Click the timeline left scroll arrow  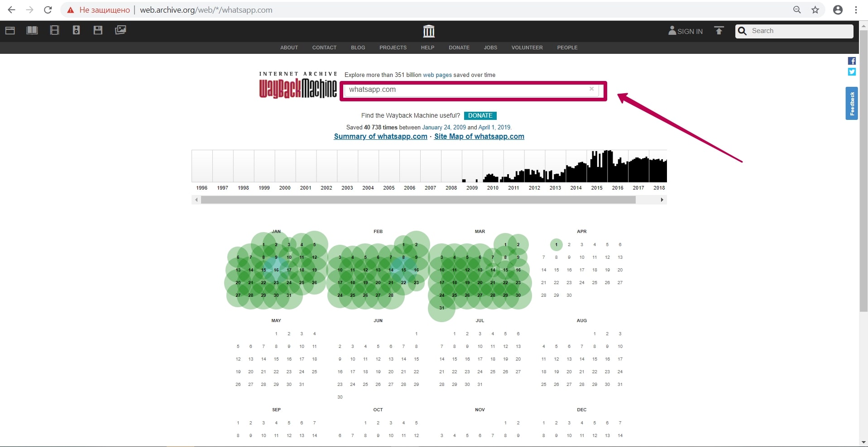click(196, 200)
